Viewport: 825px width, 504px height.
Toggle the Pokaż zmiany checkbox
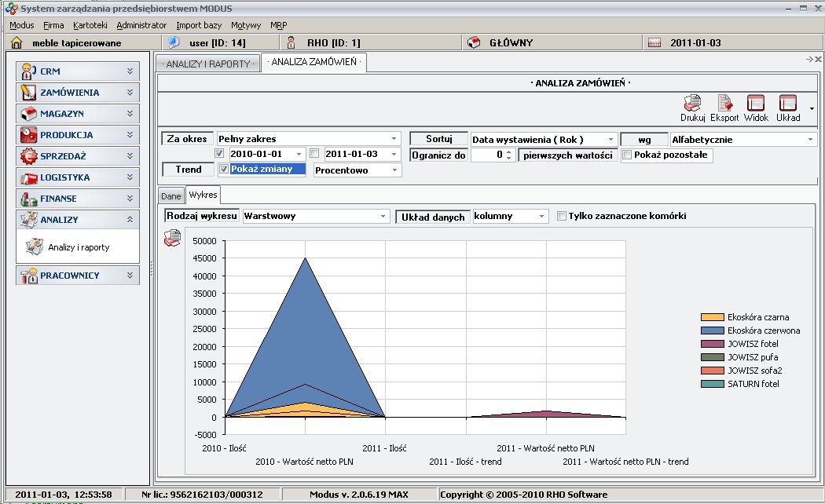[224, 170]
